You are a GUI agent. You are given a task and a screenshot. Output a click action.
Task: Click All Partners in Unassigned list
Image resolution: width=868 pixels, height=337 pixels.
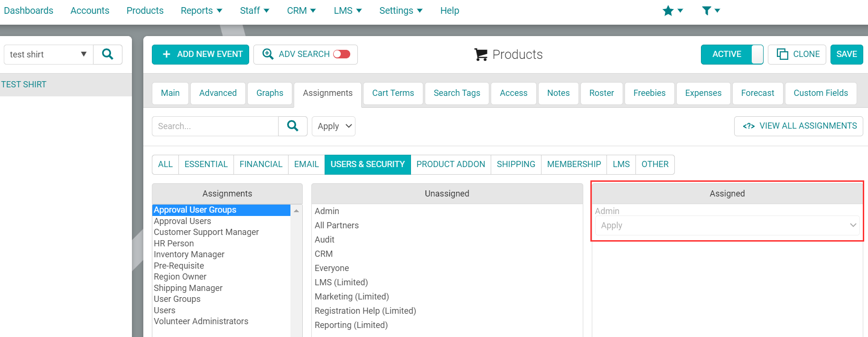click(x=336, y=225)
